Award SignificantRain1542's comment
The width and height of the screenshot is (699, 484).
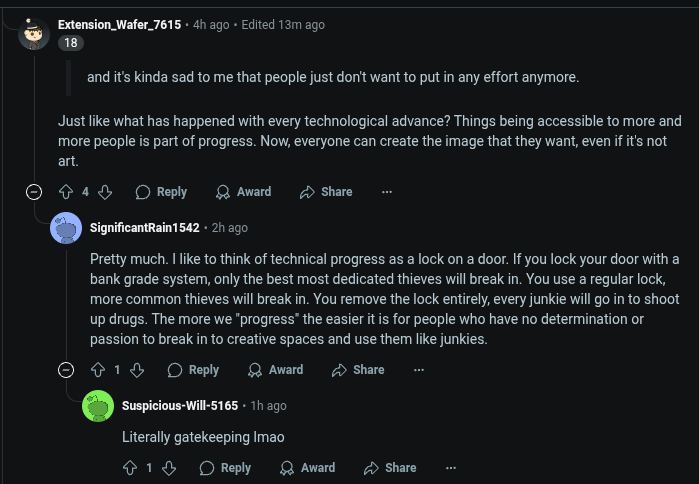[275, 370]
